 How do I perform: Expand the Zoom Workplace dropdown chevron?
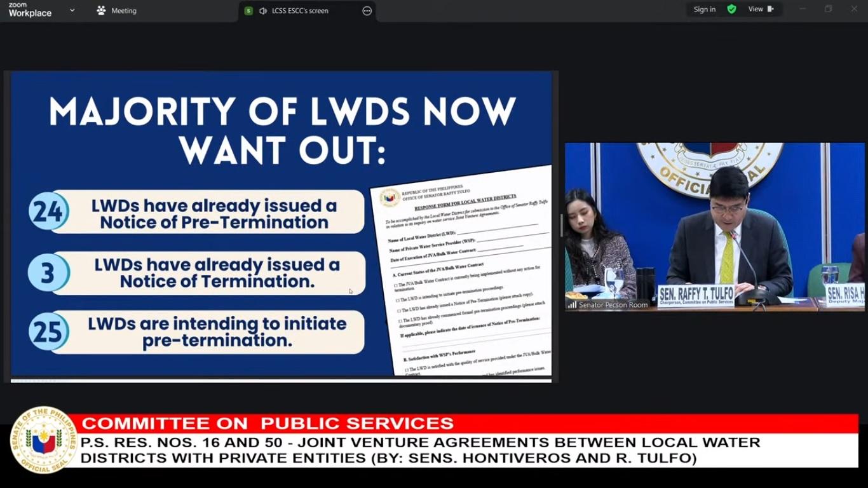click(x=72, y=10)
